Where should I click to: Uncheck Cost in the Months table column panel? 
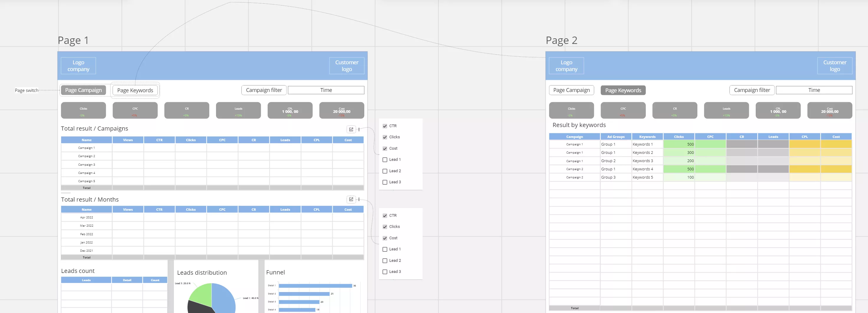coord(385,238)
